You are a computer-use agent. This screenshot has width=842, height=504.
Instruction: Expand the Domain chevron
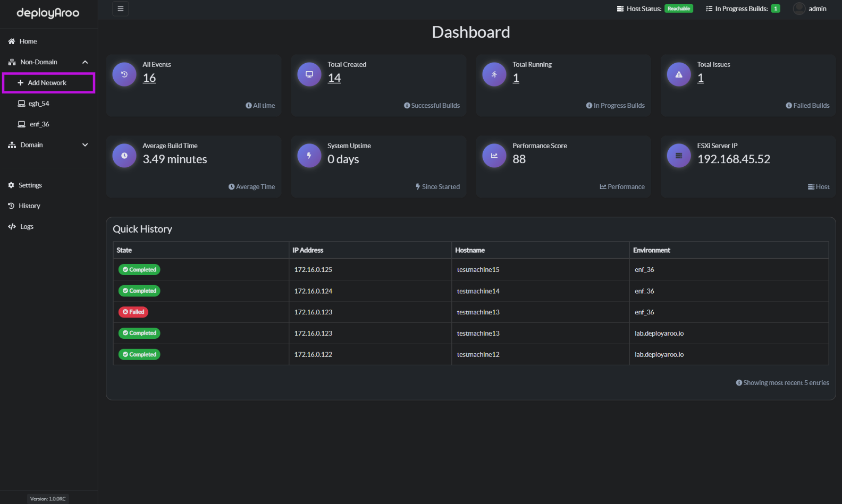[x=85, y=145]
